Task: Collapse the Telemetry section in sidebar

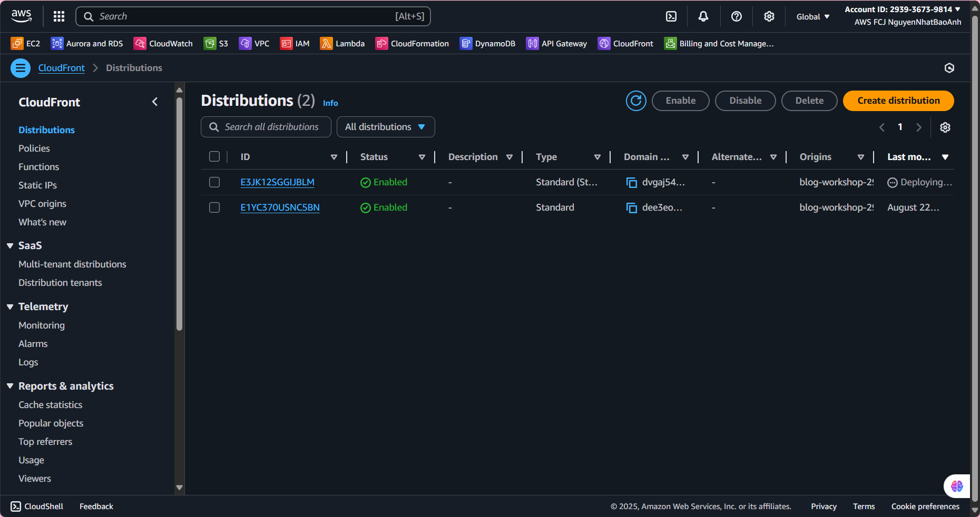Action: [x=10, y=307]
